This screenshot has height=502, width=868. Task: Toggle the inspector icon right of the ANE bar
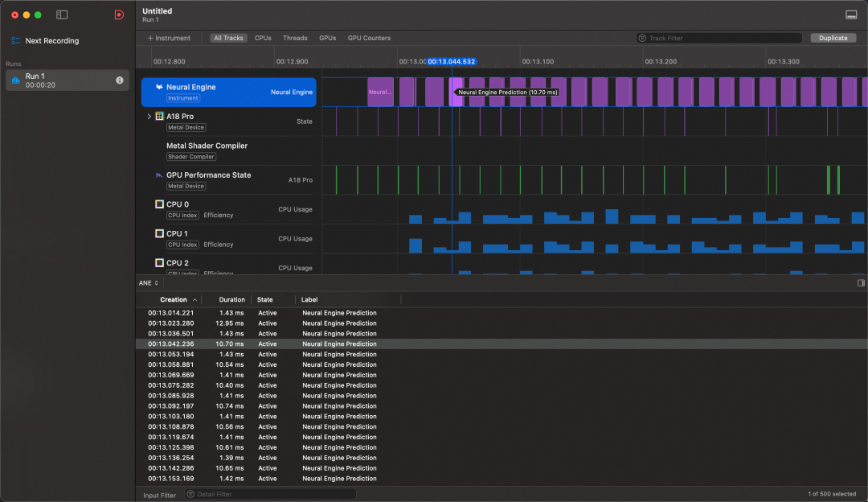click(859, 282)
